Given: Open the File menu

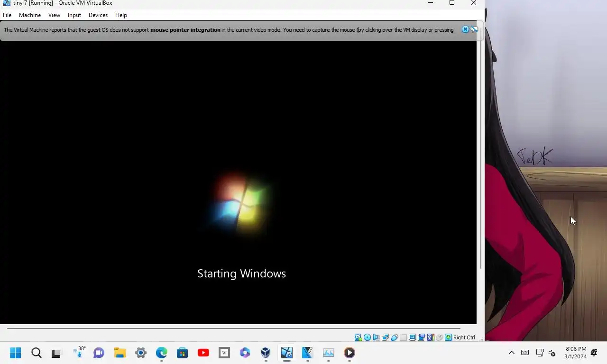Looking at the screenshot, I should [x=7, y=15].
